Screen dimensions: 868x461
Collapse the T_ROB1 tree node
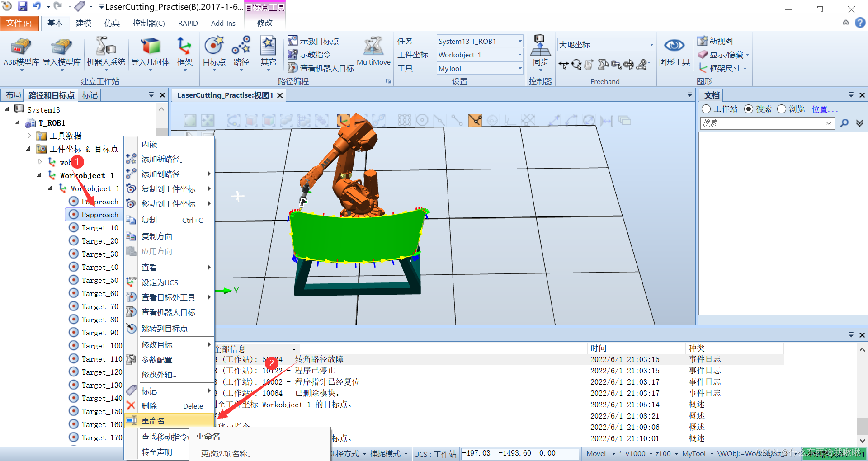pos(18,122)
